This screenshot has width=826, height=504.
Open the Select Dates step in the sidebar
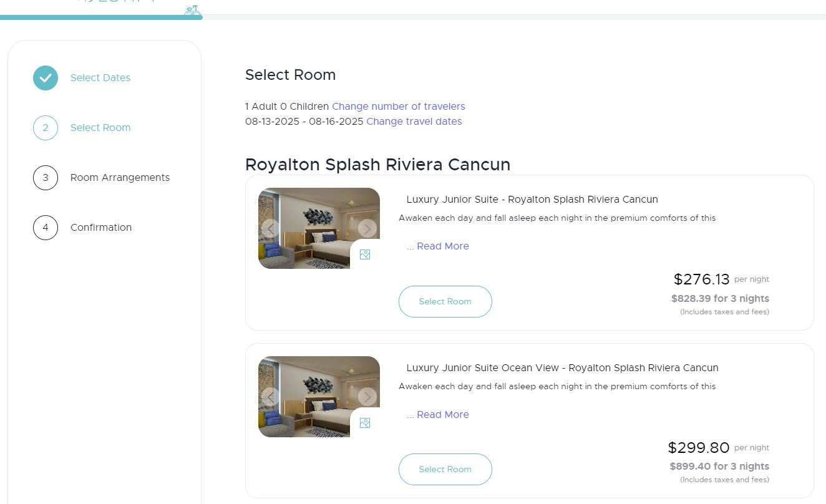(100, 77)
